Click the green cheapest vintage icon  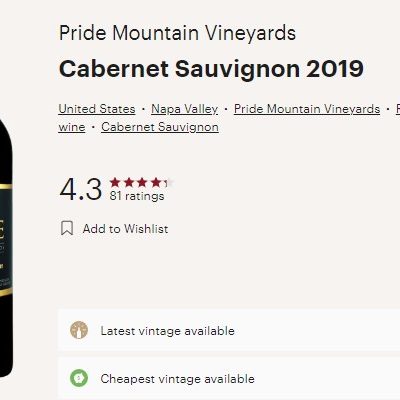coord(79,378)
